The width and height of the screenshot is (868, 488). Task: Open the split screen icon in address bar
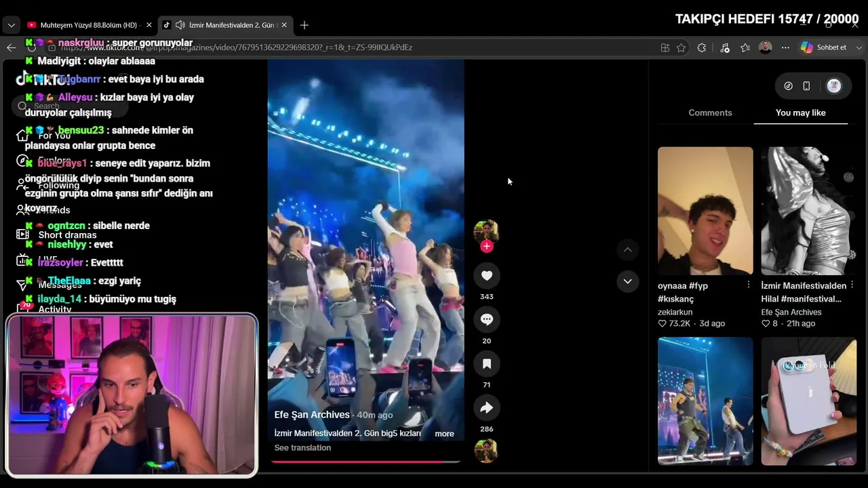pos(665,47)
